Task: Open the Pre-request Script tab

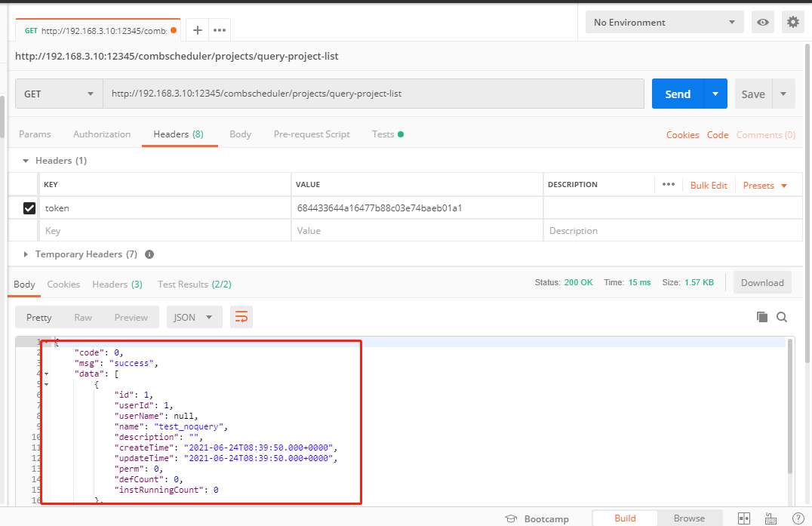Action: [x=312, y=134]
